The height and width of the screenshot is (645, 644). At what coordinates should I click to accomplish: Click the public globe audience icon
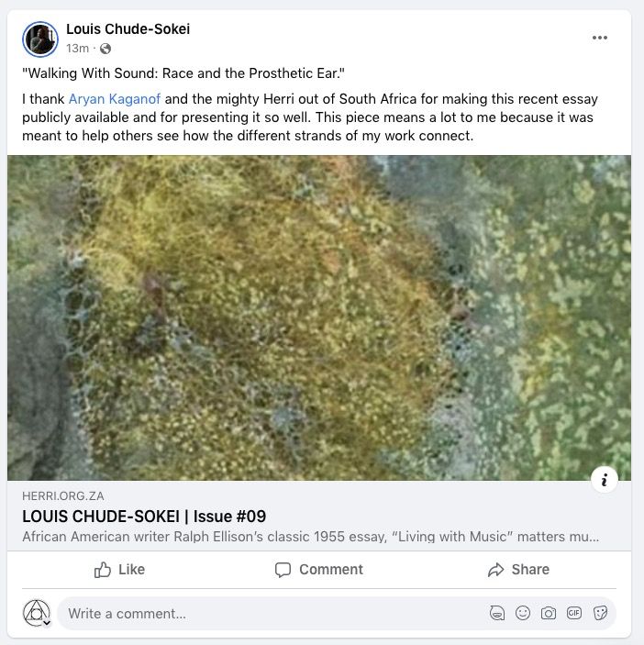tap(105, 48)
